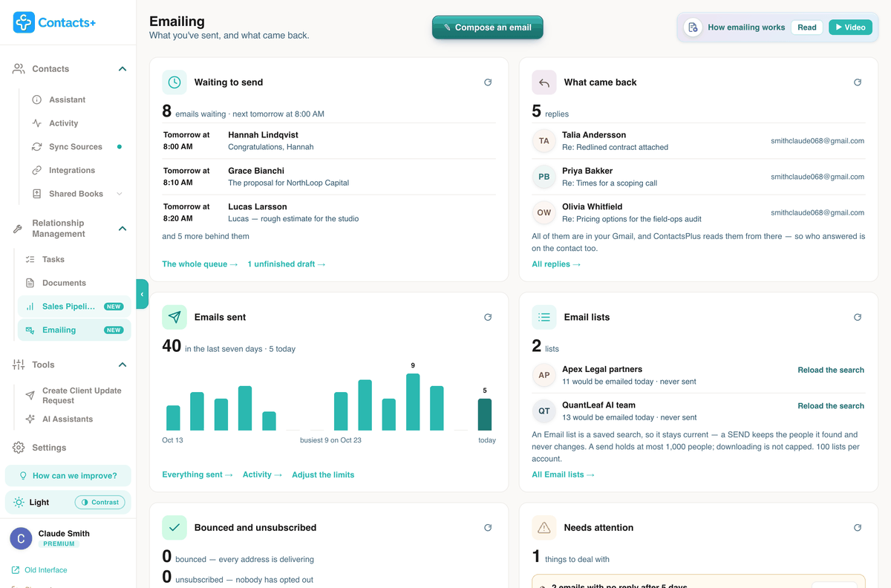Click Compose an email button
The height and width of the screenshot is (588, 891).
coord(487,27)
